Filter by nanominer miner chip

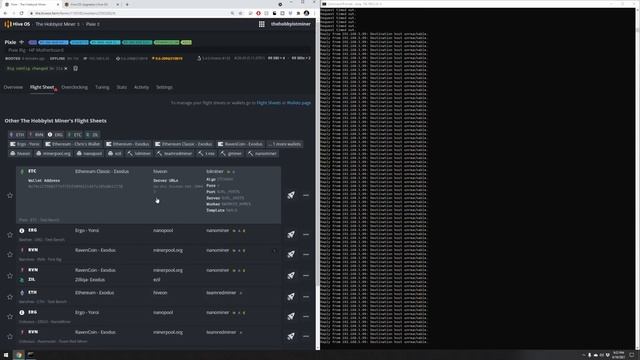pyautogui.click(x=262, y=153)
